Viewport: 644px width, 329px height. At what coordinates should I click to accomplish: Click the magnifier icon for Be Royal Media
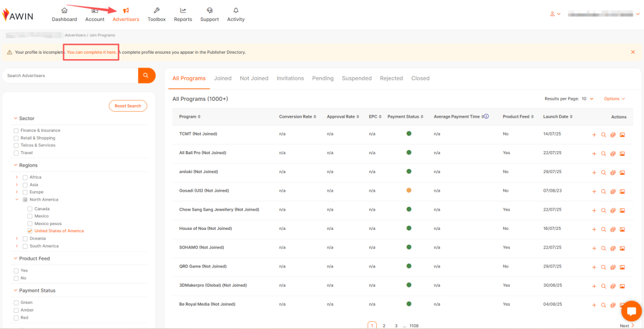603,305
